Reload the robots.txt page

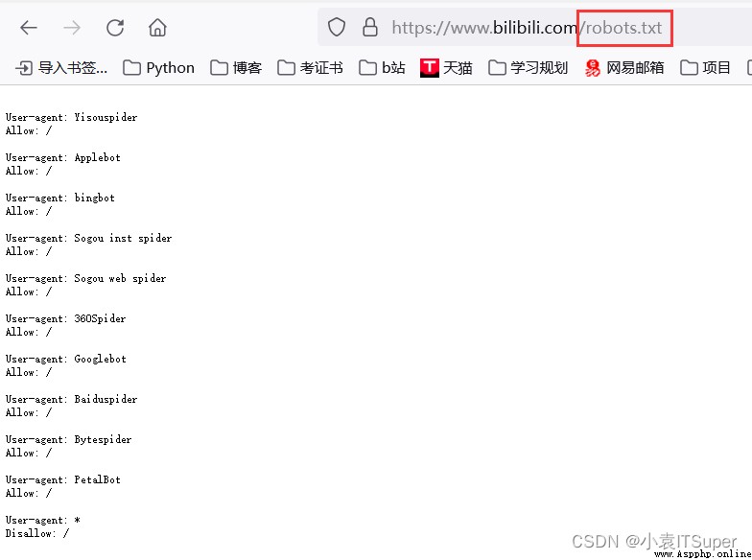point(115,28)
